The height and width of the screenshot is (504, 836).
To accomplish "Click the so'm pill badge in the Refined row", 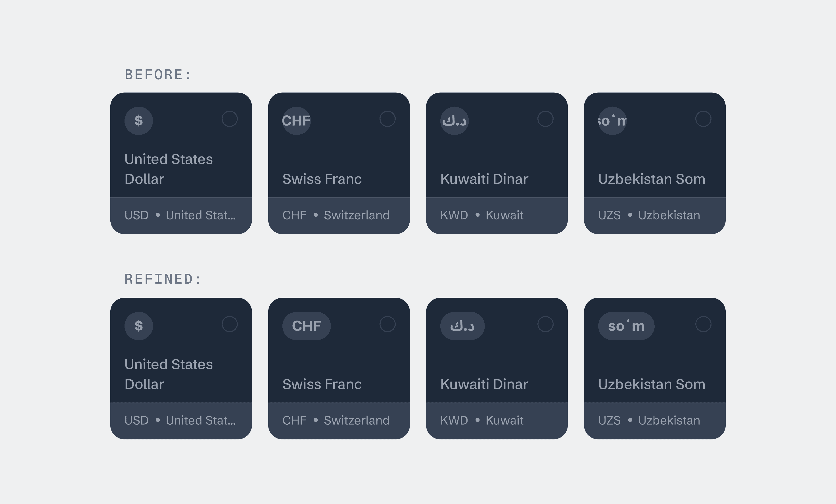I will coord(626,326).
